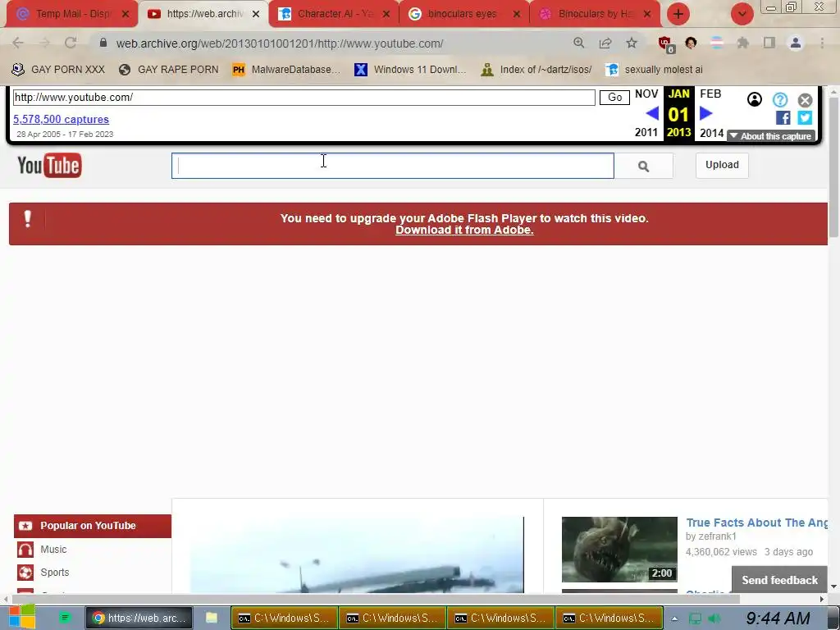Viewport: 840px width, 630px height.
Task: Go to previous capture with blue left arrow
Action: tap(652, 113)
